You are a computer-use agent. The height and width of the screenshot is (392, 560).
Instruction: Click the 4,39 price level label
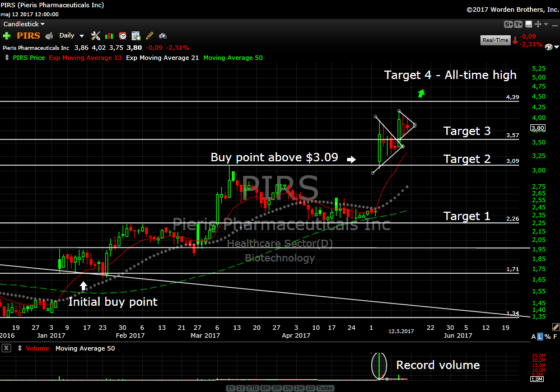[x=512, y=97]
